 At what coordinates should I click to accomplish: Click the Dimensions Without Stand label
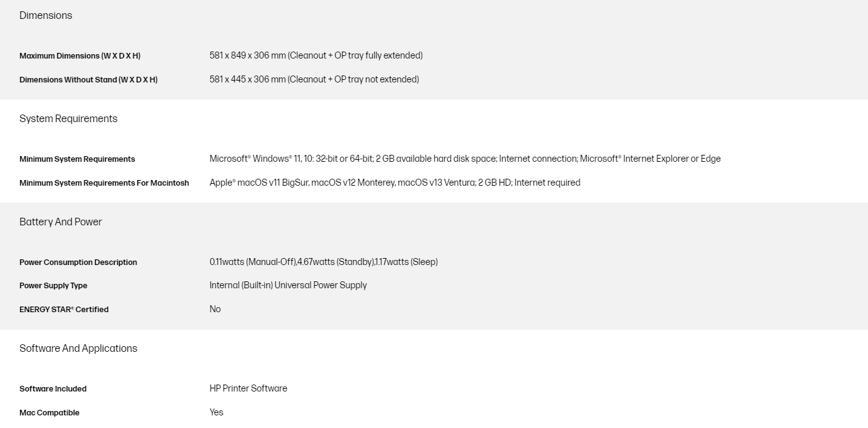point(88,80)
